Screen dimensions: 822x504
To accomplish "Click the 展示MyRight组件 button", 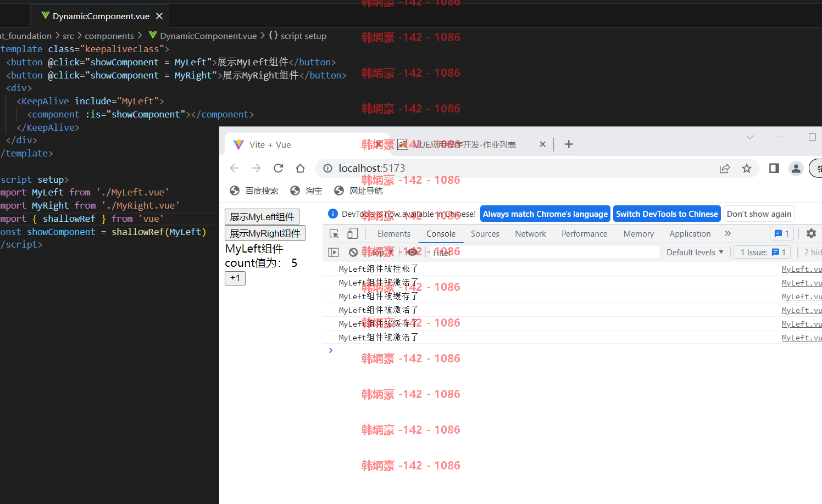I will 265,233.
